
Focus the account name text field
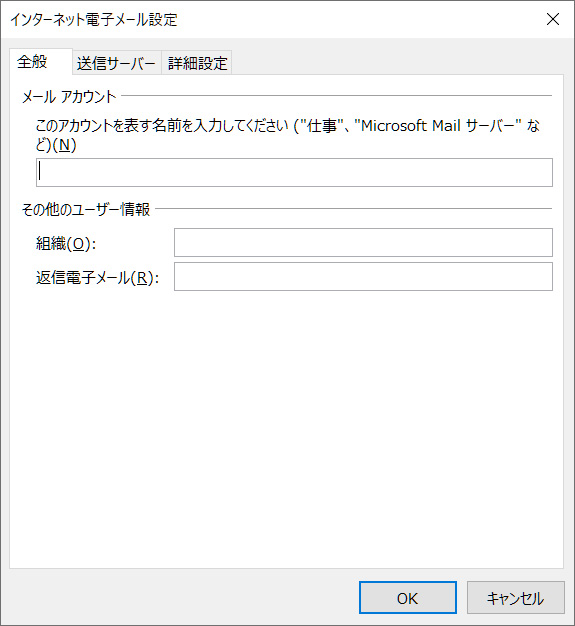294,172
